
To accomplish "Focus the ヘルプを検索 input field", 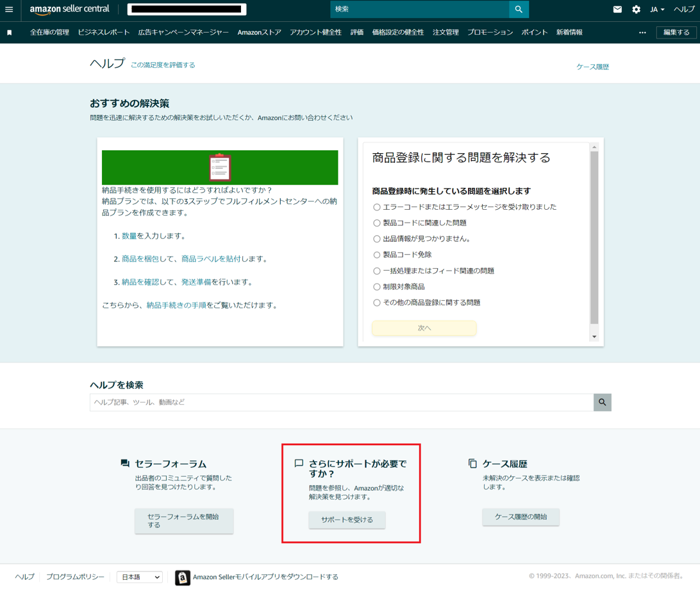I will 342,402.
